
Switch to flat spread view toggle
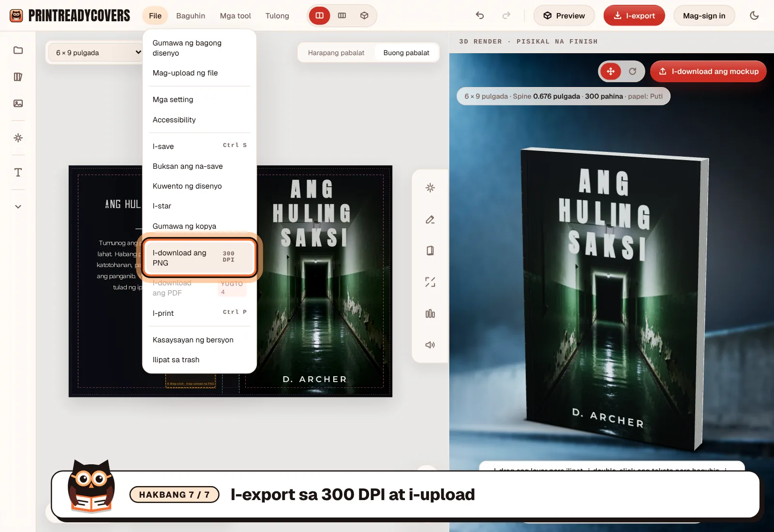click(342, 15)
